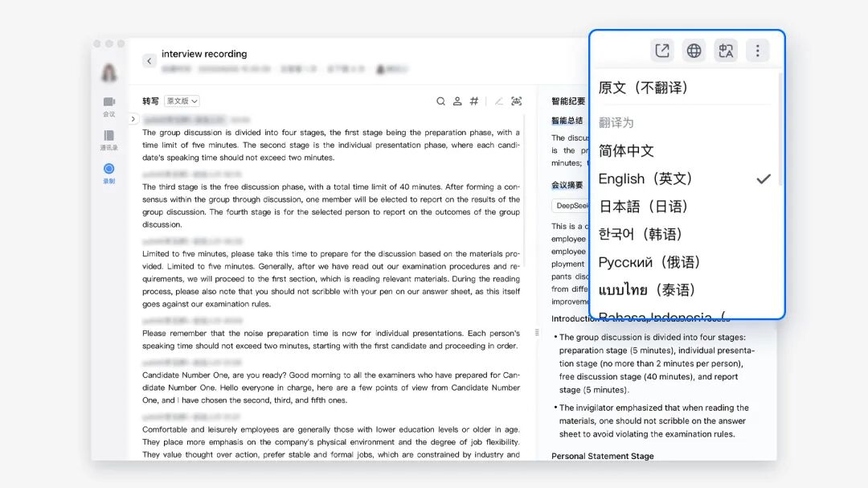
Task: Click the search icon in transcript toolbar
Action: point(440,101)
